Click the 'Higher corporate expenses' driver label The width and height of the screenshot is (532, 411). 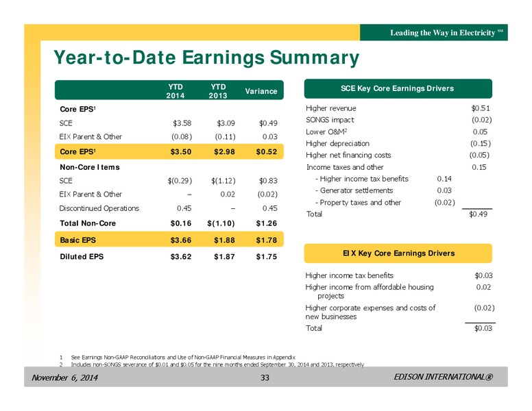coord(370,312)
